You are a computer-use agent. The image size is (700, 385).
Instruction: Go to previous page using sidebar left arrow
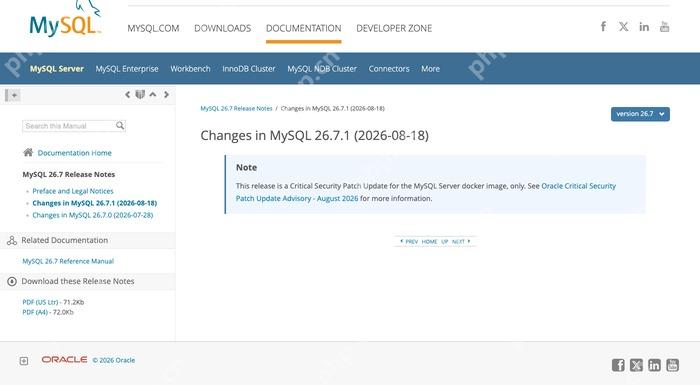point(128,94)
